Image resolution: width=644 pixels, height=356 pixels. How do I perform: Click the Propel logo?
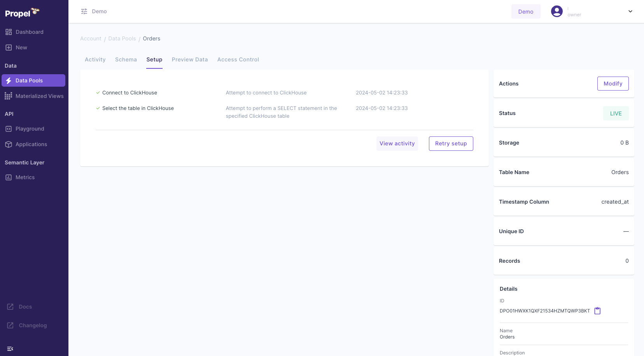(21, 12)
